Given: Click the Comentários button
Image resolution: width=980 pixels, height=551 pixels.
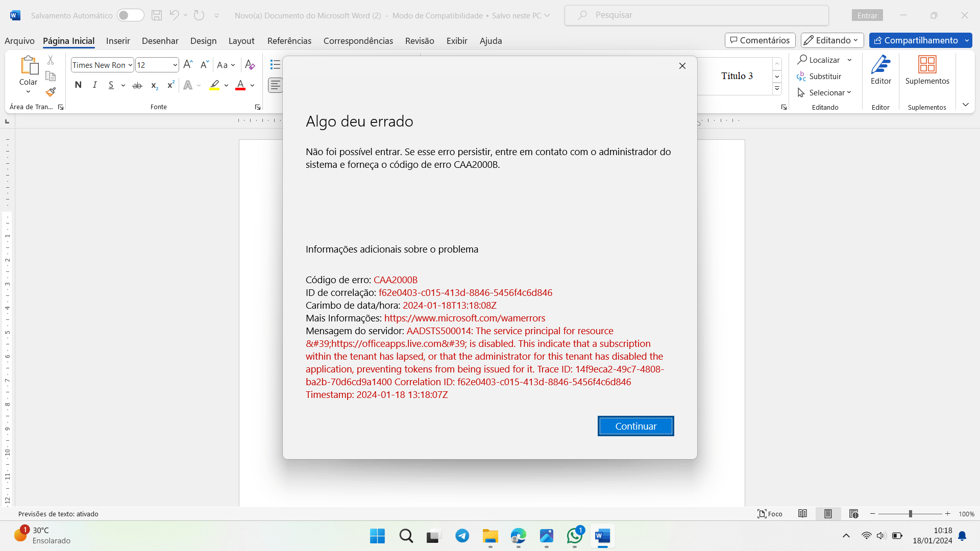Looking at the screenshot, I should (759, 40).
